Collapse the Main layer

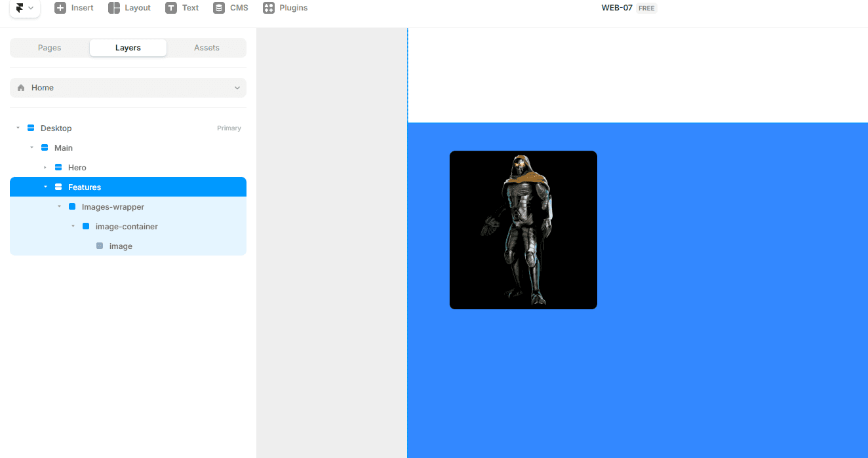tap(31, 148)
